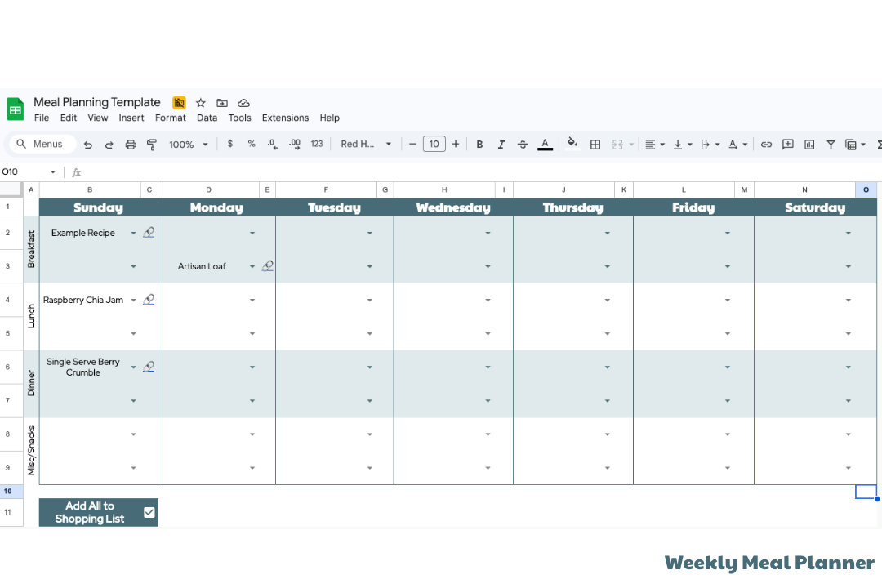
Task: Open the File menu
Action: click(42, 118)
